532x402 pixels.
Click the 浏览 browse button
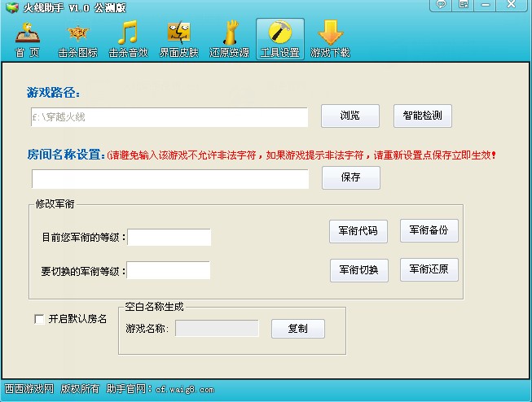click(350, 116)
